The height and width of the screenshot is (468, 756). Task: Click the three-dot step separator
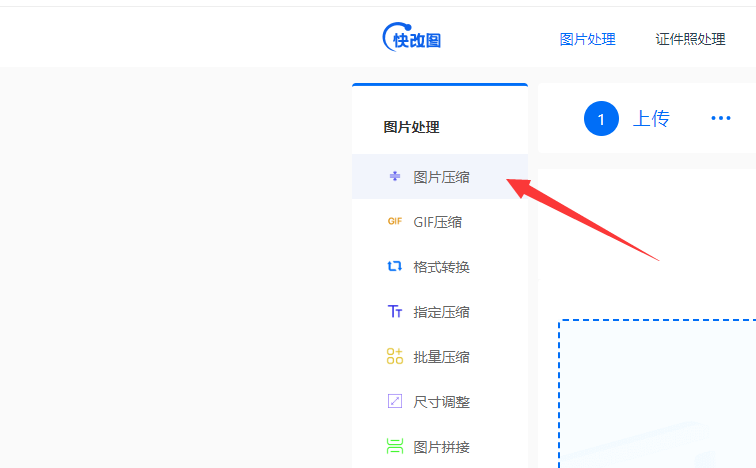721,118
